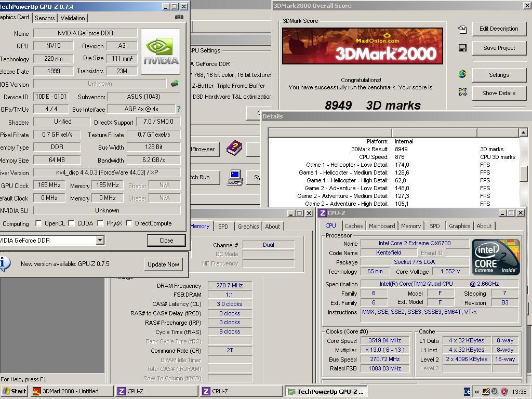Click the Core Speed value 3519.84 MHz
Viewport: 532px width, 399px height.
pyautogui.click(x=385, y=340)
